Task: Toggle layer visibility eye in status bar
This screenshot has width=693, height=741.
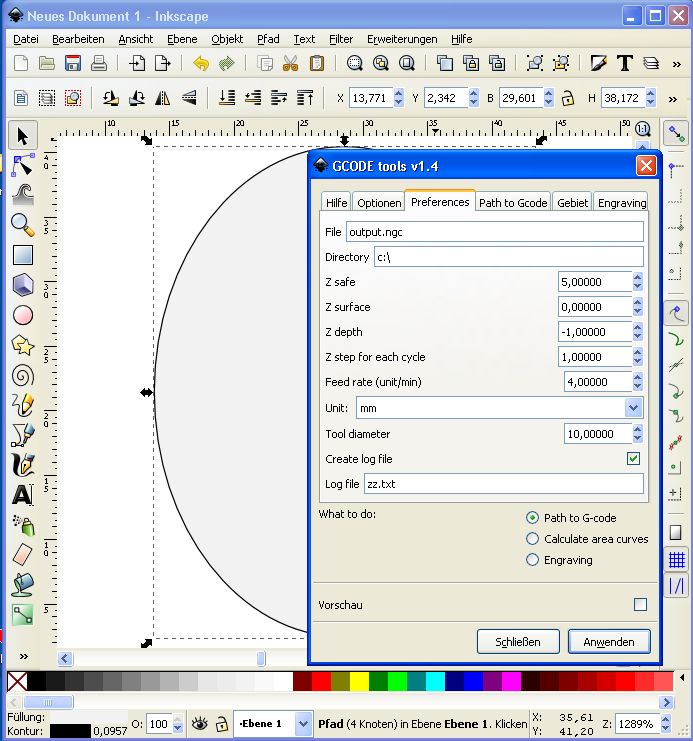Action: [x=199, y=724]
